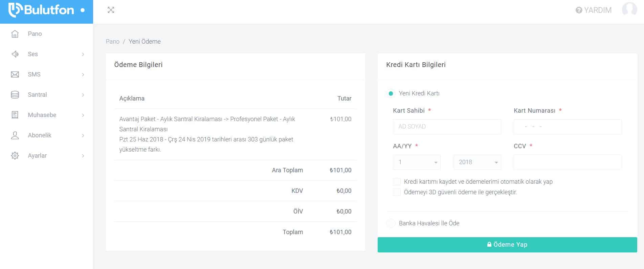The image size is (644, 269).
Task: Open the expiry month dropdown
Action: (x=417, y=162)
